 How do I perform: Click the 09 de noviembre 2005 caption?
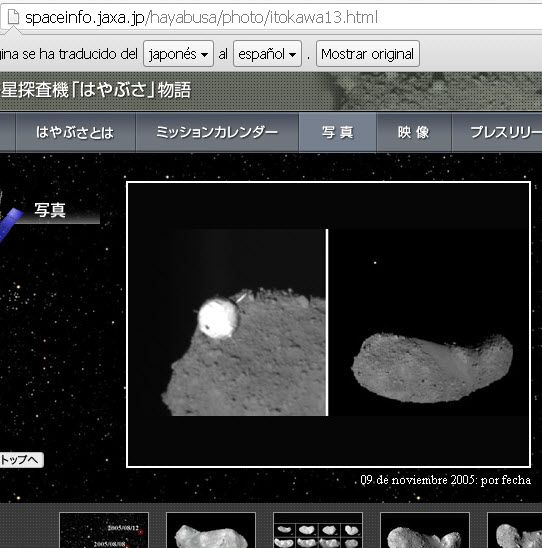[446, 480]
